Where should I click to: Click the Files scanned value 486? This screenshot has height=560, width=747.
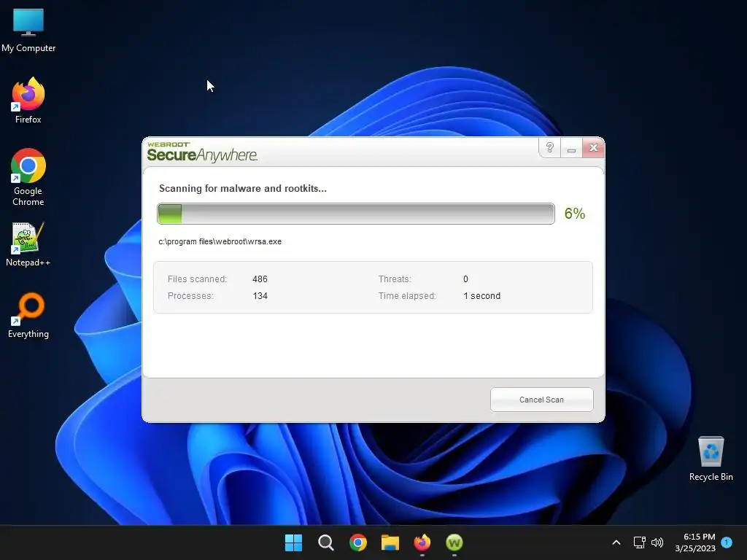pyautogui.click(x=260, y=279)
